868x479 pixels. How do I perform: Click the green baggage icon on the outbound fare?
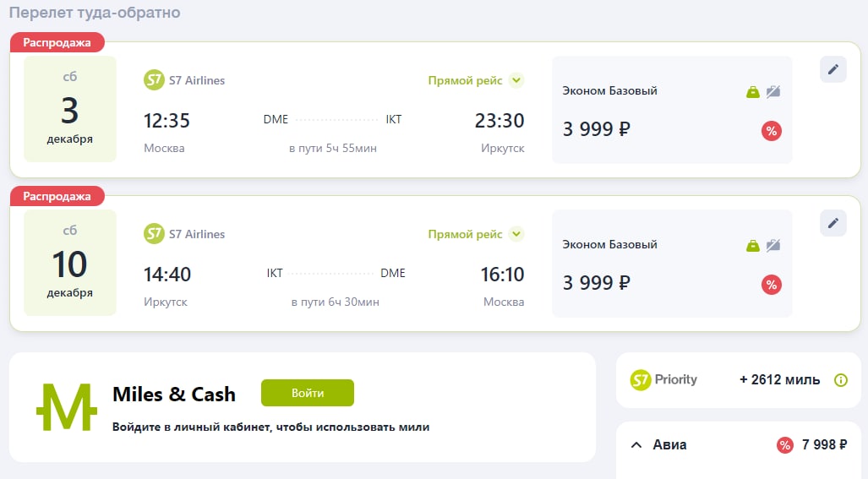click(752, 92)
